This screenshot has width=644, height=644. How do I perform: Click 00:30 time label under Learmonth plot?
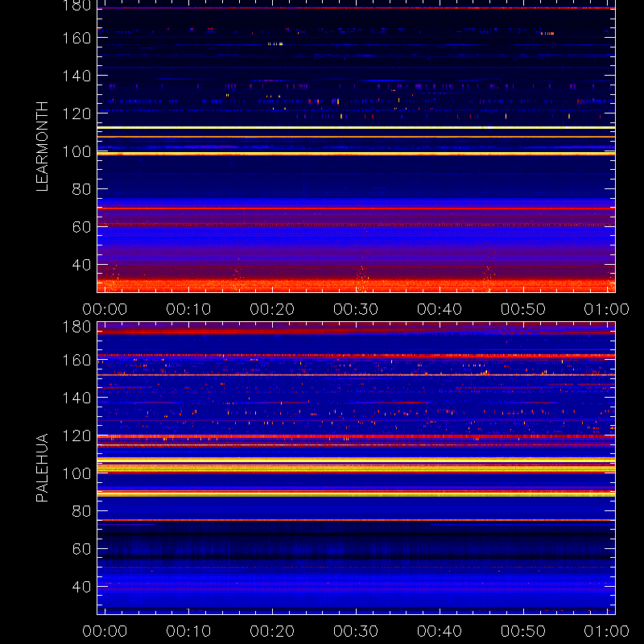356,309
